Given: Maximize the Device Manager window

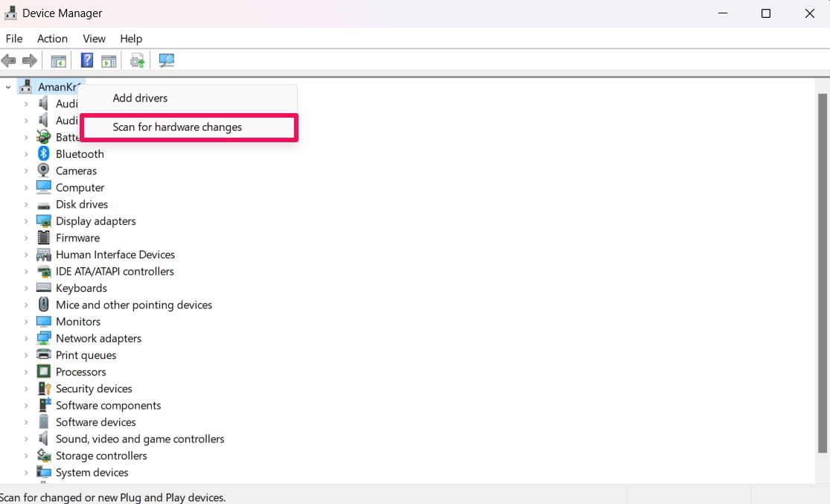Looking at the screenshot, I should [x=765, y=13].
